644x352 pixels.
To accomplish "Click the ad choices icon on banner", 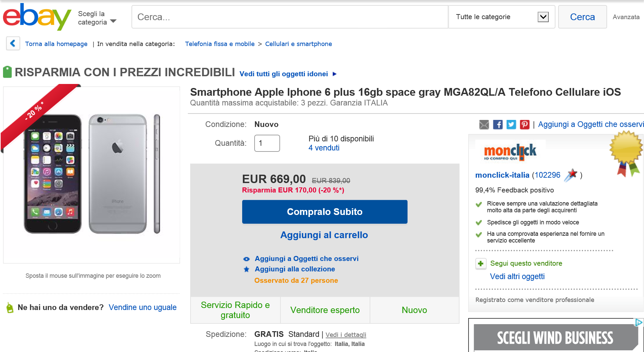I will point(639,322).
